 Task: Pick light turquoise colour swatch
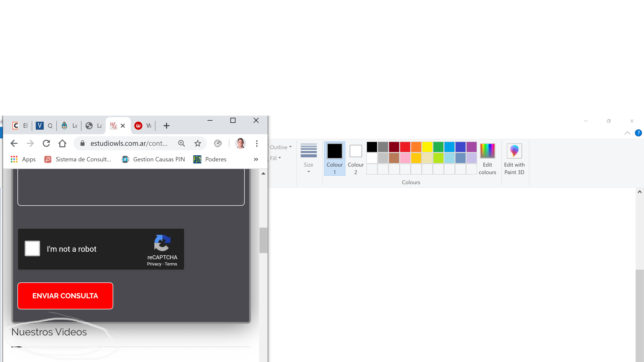[449, 158]
